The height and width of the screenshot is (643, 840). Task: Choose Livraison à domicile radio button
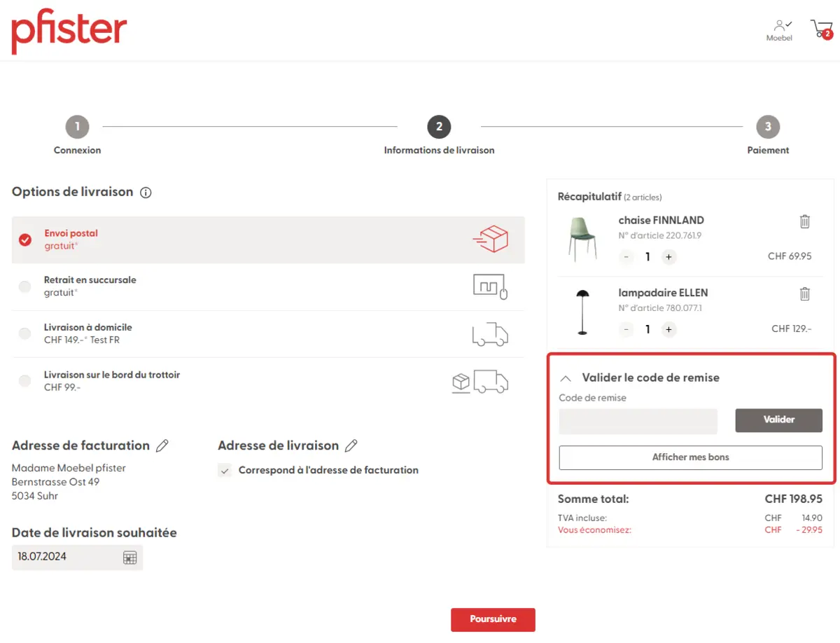(25, 333)
